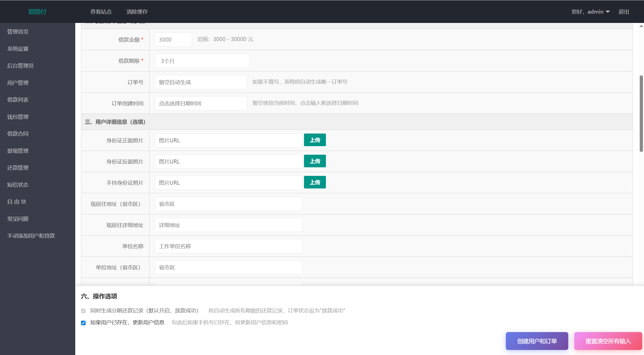Viewport: 644px width, 355px height.
Task: Upload the 身份证正面照片 image
Action: pyautogui.click(x=315, y=140)
